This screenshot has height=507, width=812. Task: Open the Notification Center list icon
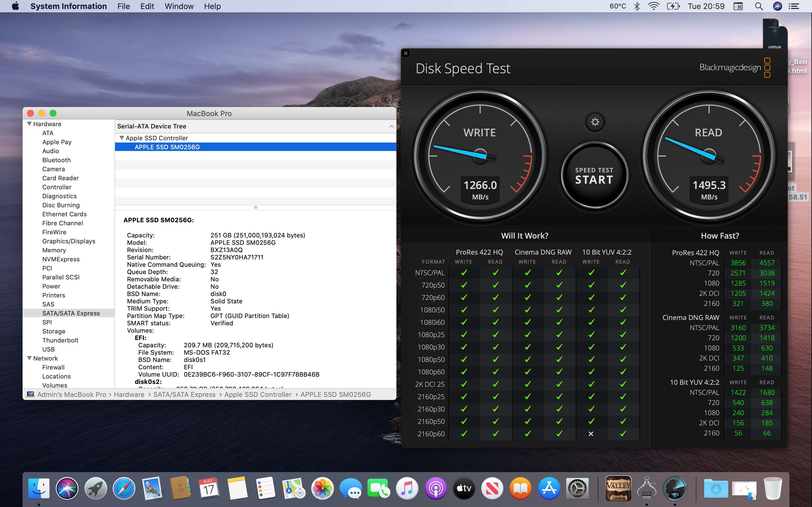794,6
